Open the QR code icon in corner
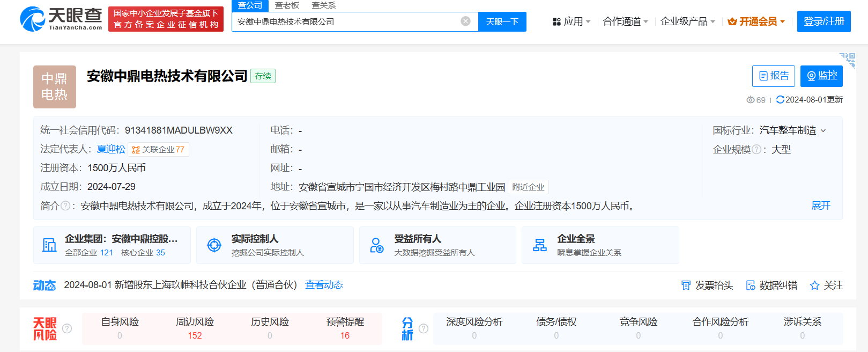This screenshot has height=352, width=868. pos(847,60)
